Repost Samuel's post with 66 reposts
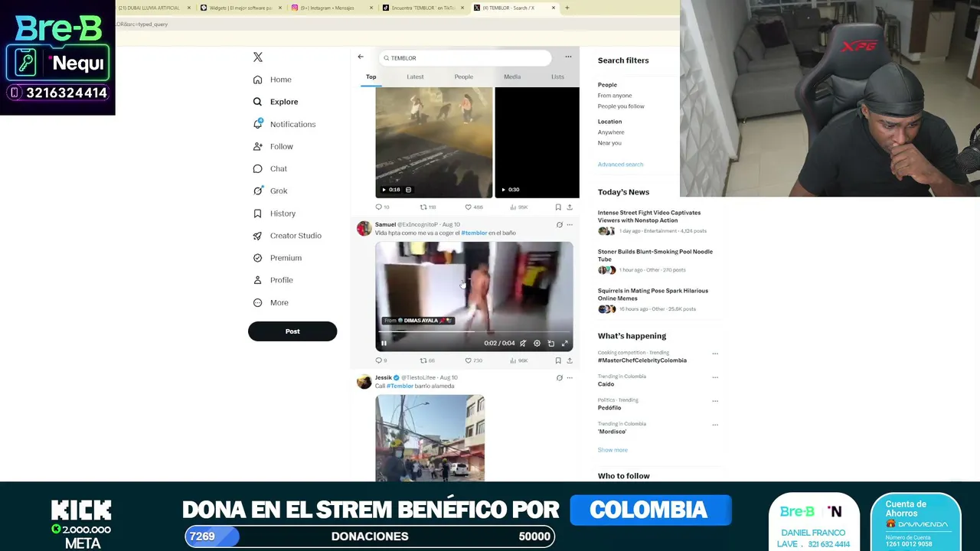The height and width of the screenshot is (551, 980). [x=427, y=360]
